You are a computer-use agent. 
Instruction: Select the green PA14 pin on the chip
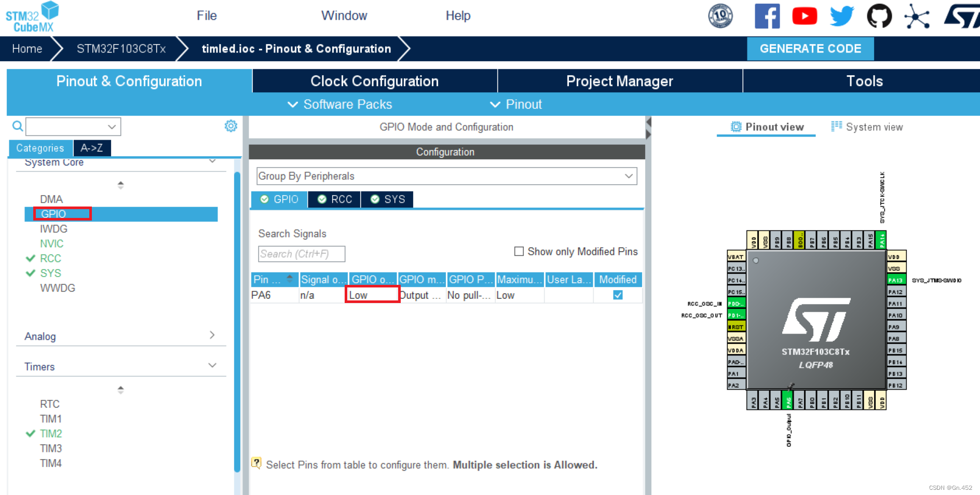pyautogui.click(x=881, y=240)
